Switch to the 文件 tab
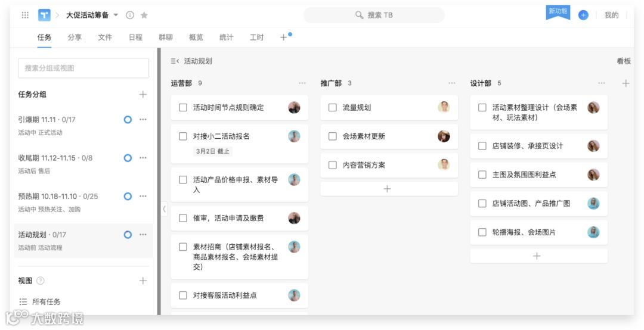Viewport: 644px width, 330px height. [105, 38]
